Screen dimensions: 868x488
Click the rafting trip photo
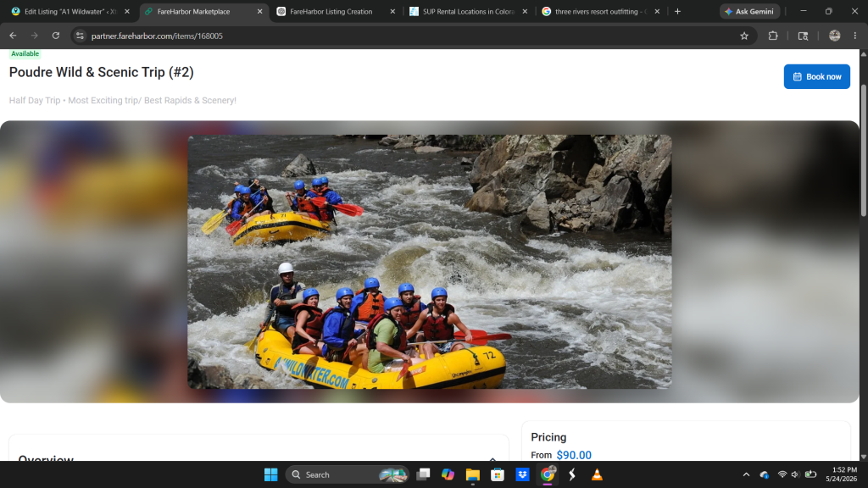[x=430, y=262]
